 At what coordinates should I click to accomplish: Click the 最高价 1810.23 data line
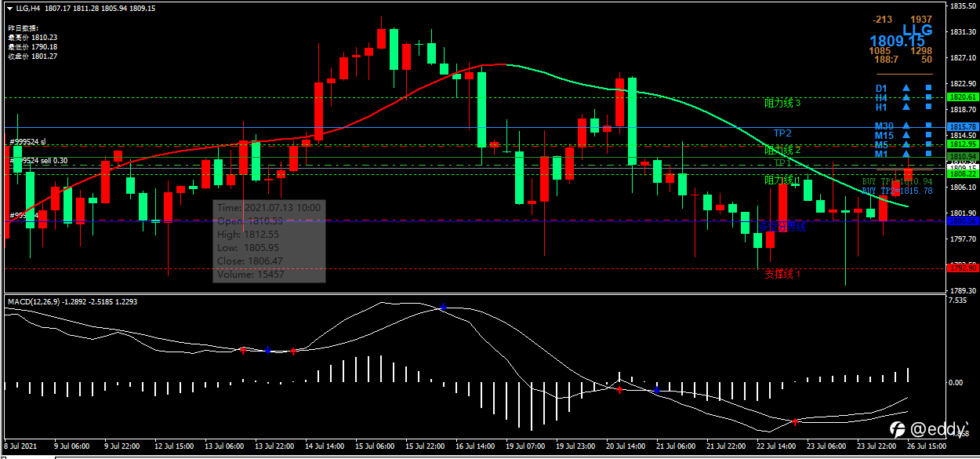pos(32,37)
